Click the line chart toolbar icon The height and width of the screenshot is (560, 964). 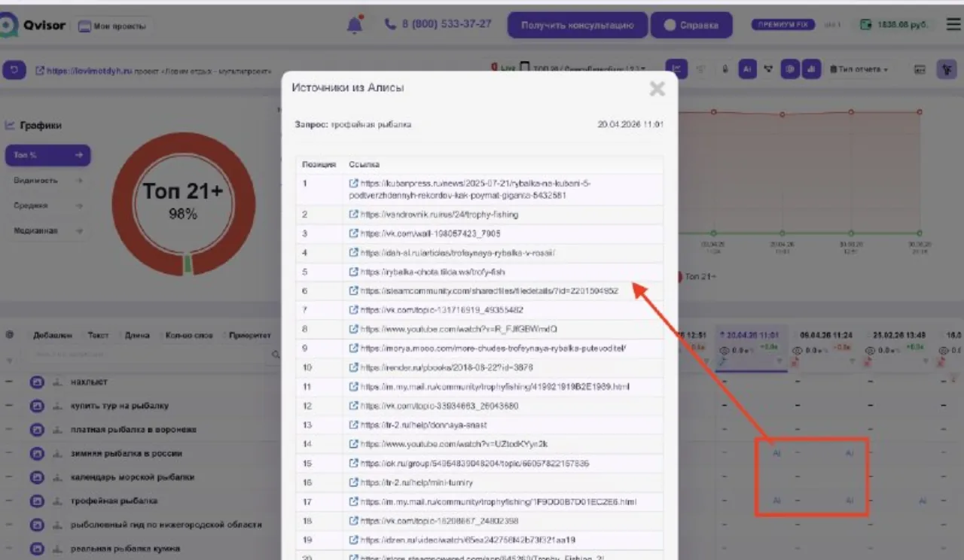676,69
